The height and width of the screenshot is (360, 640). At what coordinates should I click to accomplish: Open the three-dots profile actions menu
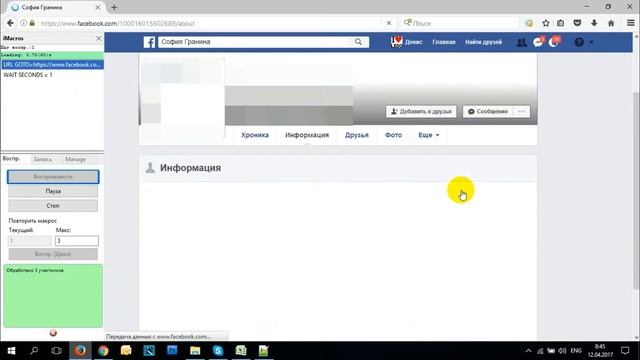521,111
